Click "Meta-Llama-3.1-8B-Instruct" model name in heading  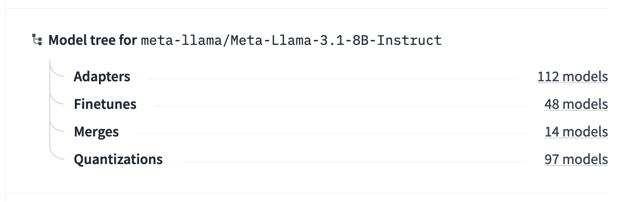(334, 40)
